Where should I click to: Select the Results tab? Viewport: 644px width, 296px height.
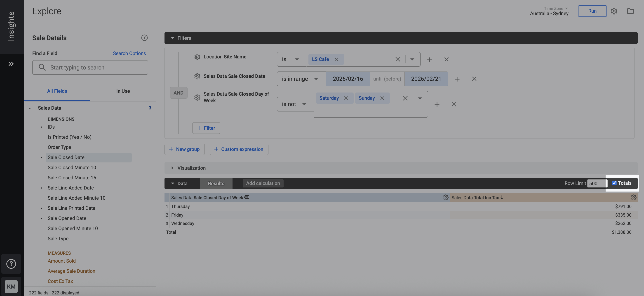[x=216, y=183]
